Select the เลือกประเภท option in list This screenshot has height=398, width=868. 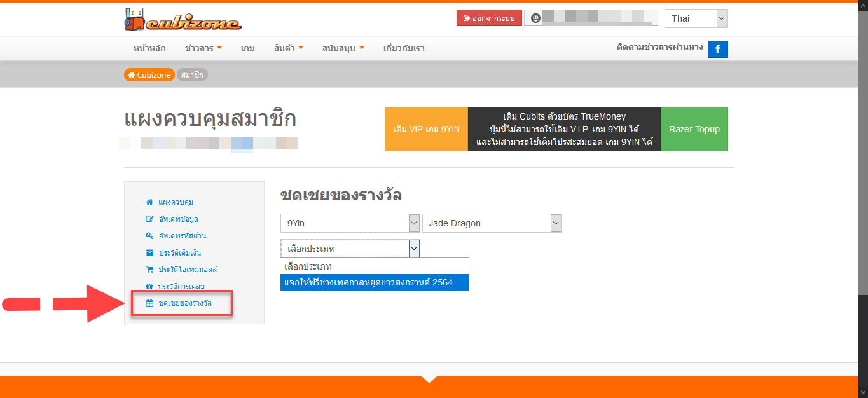tap(374, 266)
